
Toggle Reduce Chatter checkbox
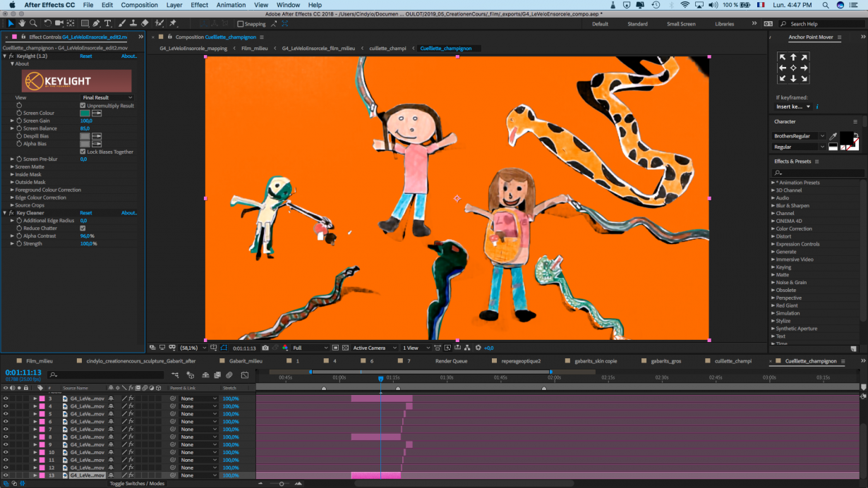(x=83, y=228)
